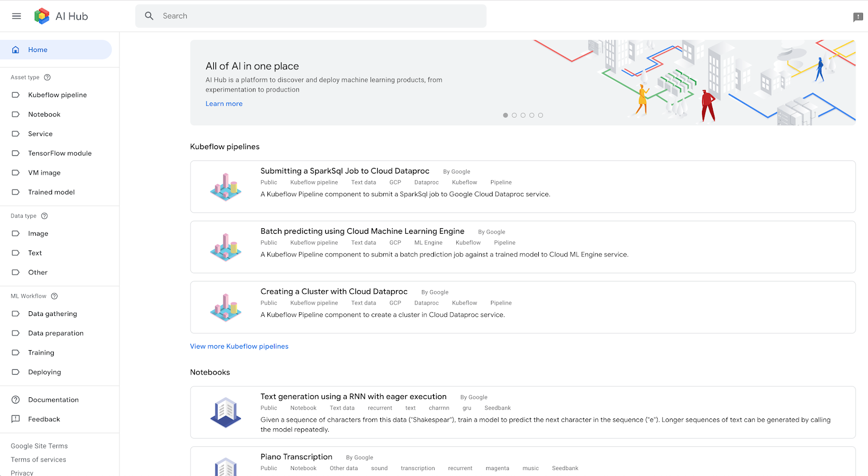Open Submitting a SparkSql Job title
The width and height of the screenshot is (868, 476).
[x=345, y=171]
